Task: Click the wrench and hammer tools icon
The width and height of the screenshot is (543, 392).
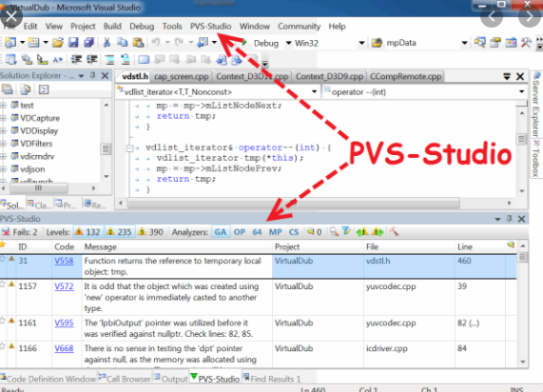Action: (x=526, y=43)
